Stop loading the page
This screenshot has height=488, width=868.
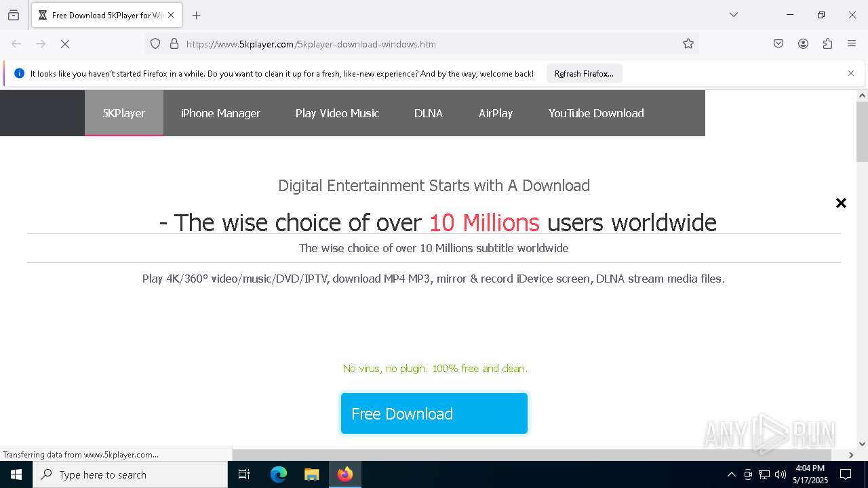pyautogui.click(x=65, y=44)
